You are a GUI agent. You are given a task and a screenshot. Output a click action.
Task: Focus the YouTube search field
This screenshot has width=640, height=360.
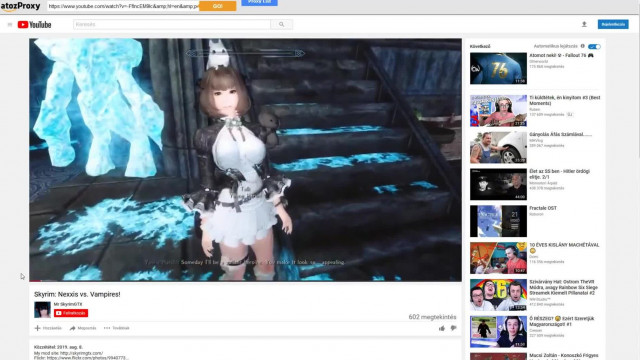point(172,24)
